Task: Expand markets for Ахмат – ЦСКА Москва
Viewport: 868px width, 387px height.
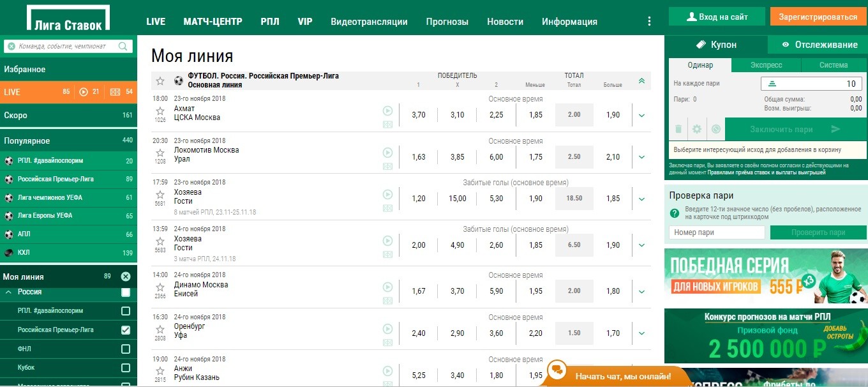Action: click(x=641, y=115)
